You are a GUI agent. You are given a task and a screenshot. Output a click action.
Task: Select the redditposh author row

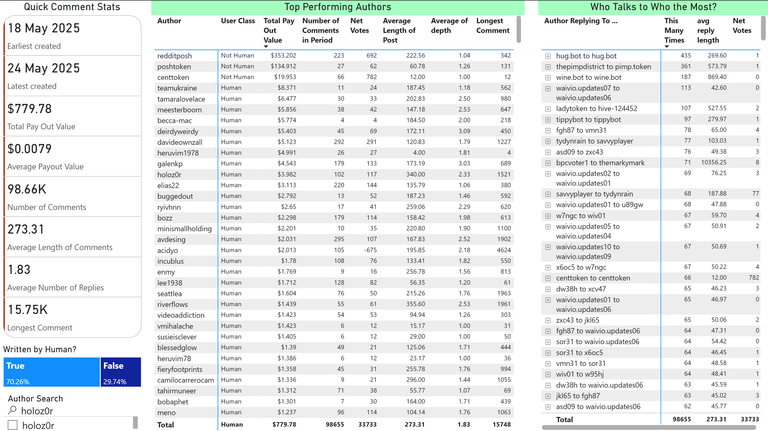pyautogui.click(x=334, y=56)
